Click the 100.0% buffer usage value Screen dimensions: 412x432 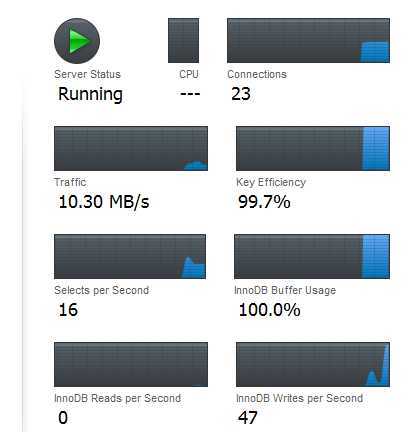pyautogui.click(x=269, y=310)
